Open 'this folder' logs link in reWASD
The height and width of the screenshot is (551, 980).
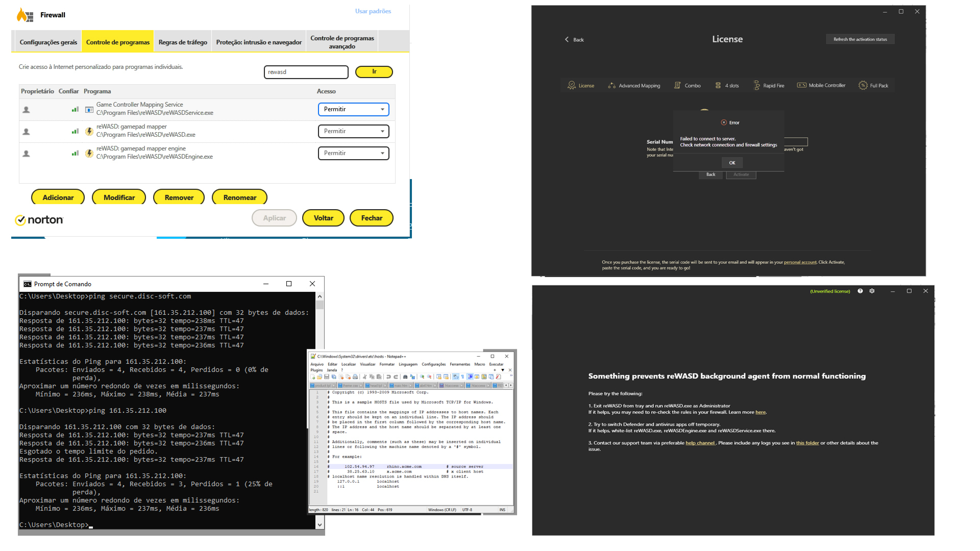pos(807,443)
